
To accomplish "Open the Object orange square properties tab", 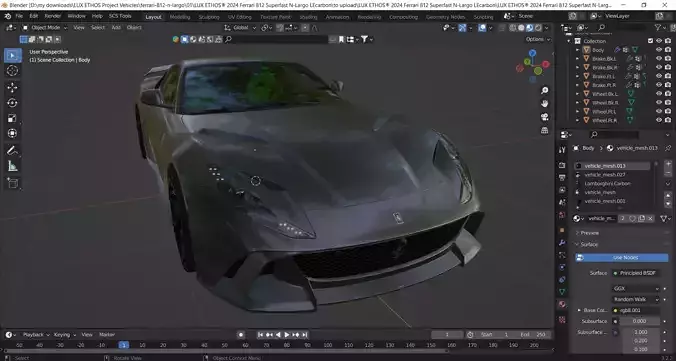I will click(562, 230).
